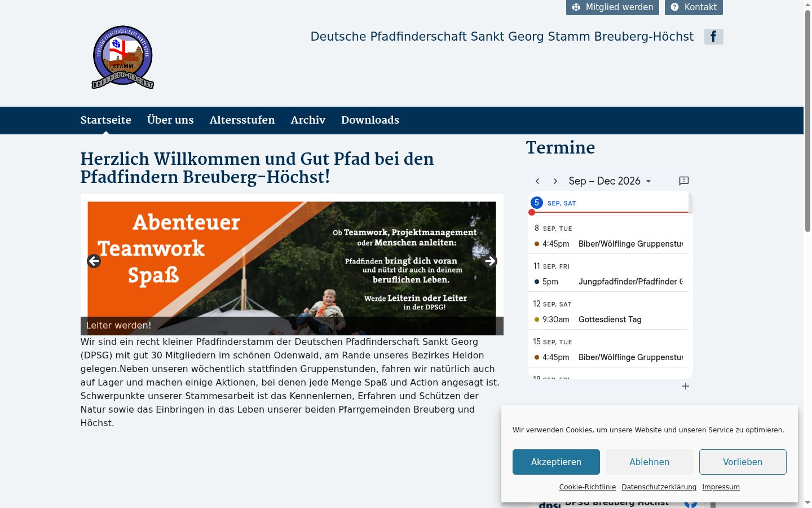Open the Archiv menu item
Viewport: 812px width, 508px height.
tap(308, 120)
